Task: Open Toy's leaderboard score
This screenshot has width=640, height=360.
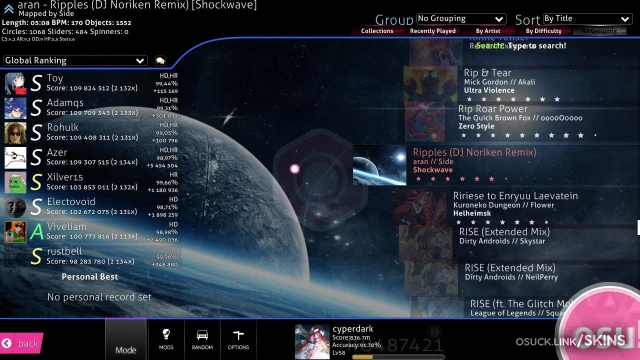Action: point(91,83)
